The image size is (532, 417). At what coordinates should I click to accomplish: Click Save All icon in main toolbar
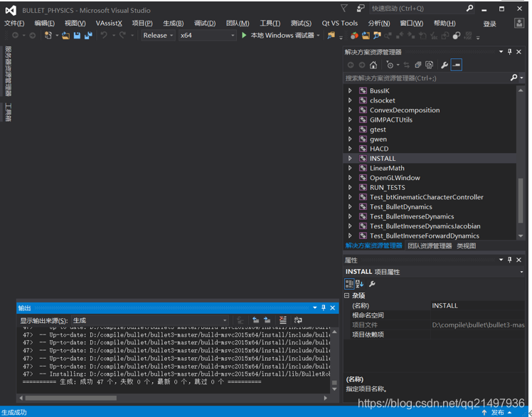click(89, 35)
